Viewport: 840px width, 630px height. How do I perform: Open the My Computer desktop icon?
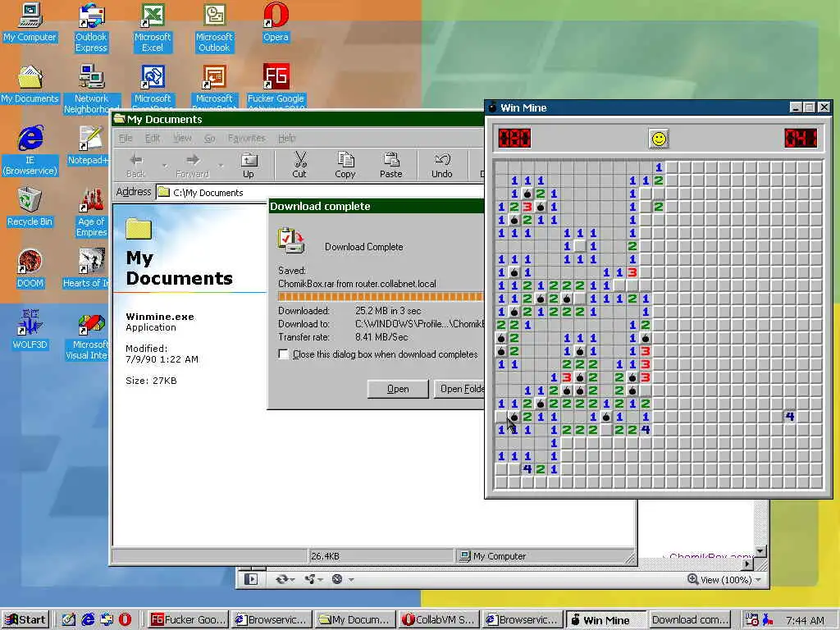point(30,22)
